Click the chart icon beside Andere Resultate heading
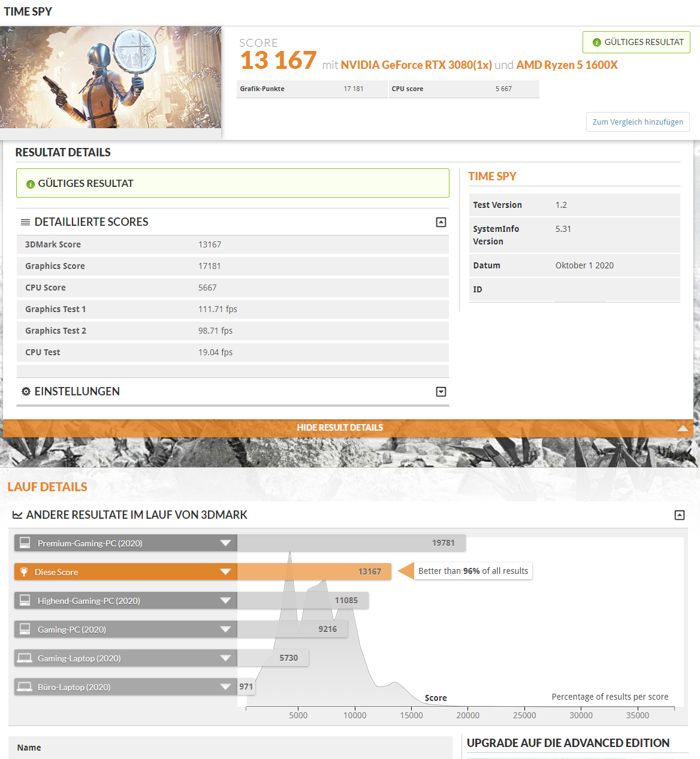The height and width of the screenshot is (759, 700). pos(17,515)
